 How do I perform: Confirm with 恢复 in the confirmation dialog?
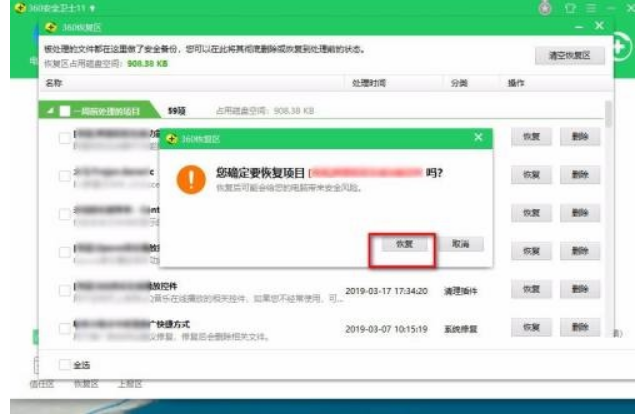pyautogui.click(x=404, y=244)
